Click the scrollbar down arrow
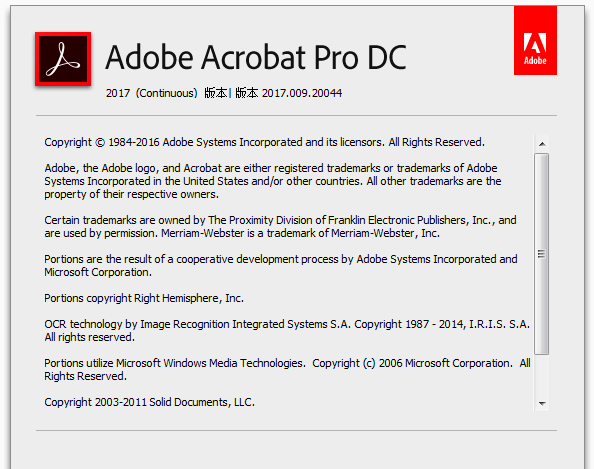The height and width of the screenshot is (469, 594). click(x=542, y=403)
